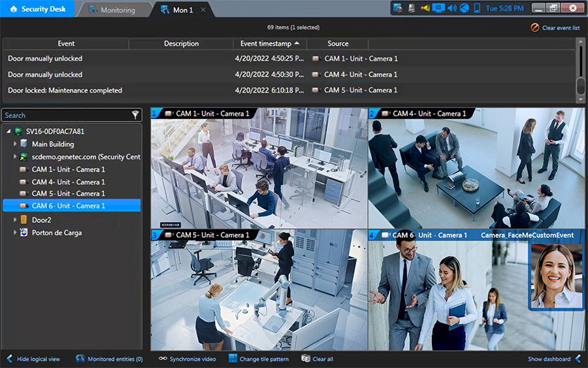Expand the Main Building tree node
This screenshot has height=368, width=588.
tap(15, 144)
